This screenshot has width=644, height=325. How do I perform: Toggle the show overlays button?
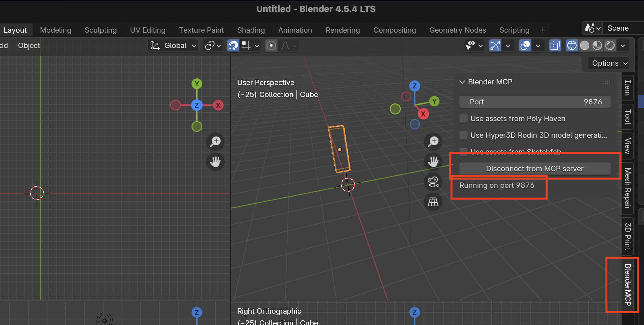tap(525, 45)
